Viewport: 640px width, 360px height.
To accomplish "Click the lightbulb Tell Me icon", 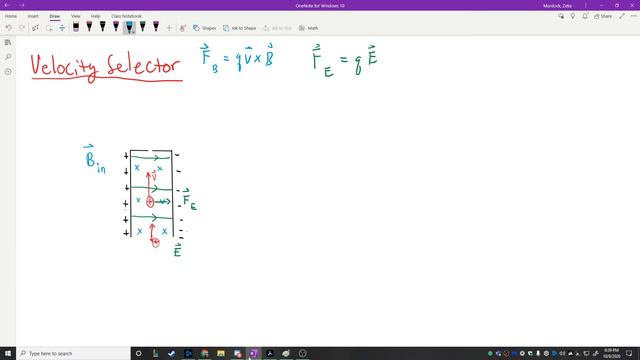I will pyautogui.click(x=573, y=16).
